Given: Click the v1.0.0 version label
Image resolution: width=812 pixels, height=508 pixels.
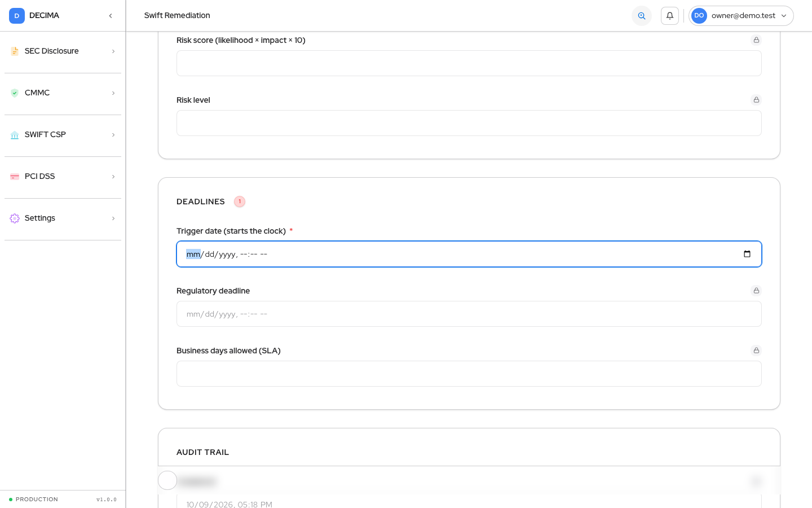Looking at the screenshot, I should [x=107, y=500].
